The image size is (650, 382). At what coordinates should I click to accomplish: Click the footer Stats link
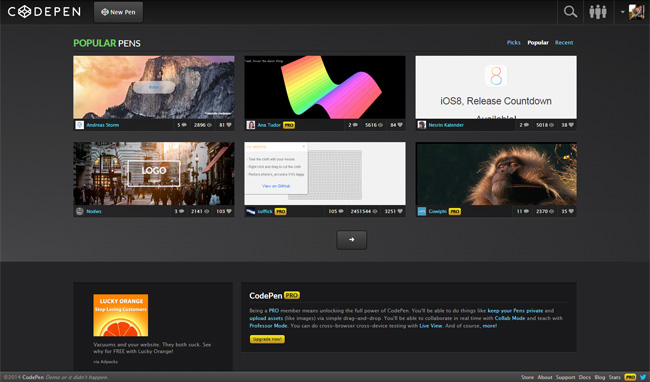point(615,377)
